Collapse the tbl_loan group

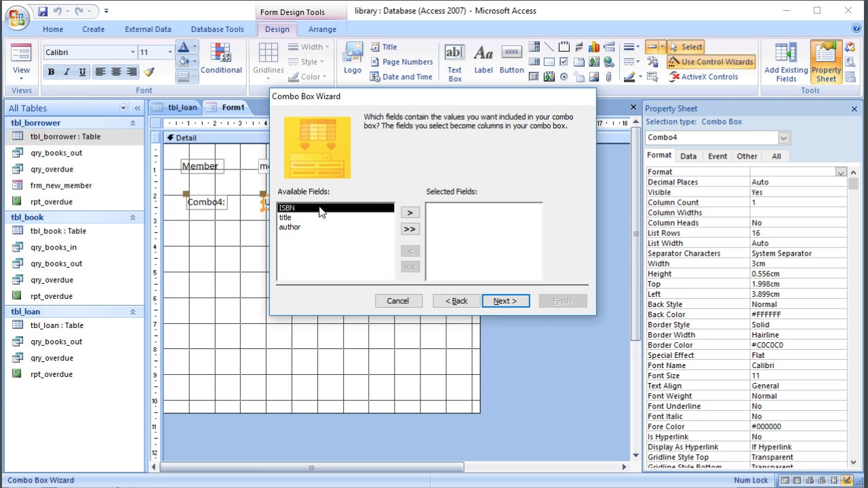coord(133,312)
